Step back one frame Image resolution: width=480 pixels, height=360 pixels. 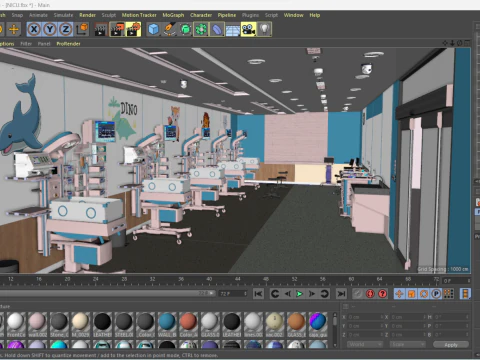pos(288,294)
